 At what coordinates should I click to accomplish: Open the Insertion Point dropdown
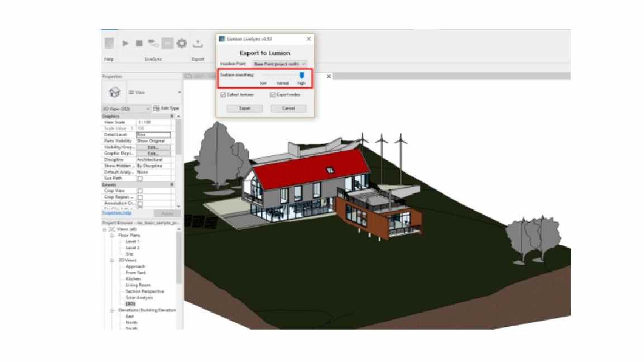[x=277, y=64]
